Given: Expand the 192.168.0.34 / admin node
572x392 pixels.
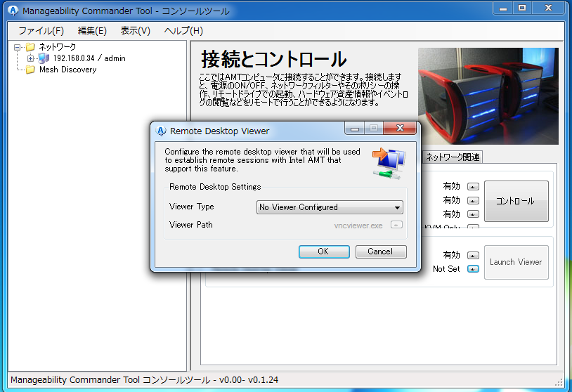Looking at the screenshot, I should click(31, 58).
